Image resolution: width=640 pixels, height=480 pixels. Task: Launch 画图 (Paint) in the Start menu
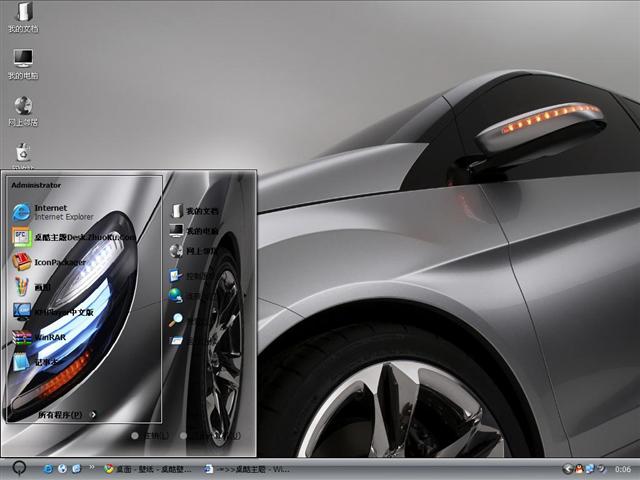click(32, 287)
